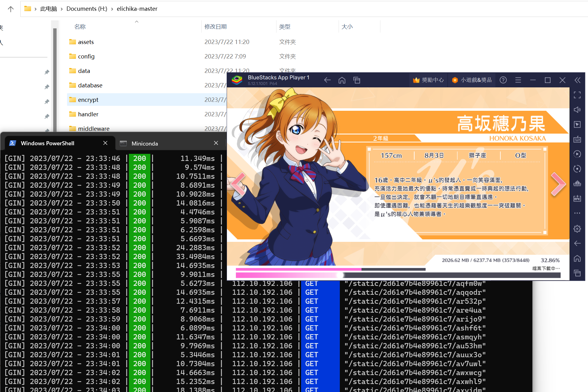Open 小遊戲&獎品 button in BlueStacks
Viewport: 588px width, 392px height.
(x=472, y=80)
